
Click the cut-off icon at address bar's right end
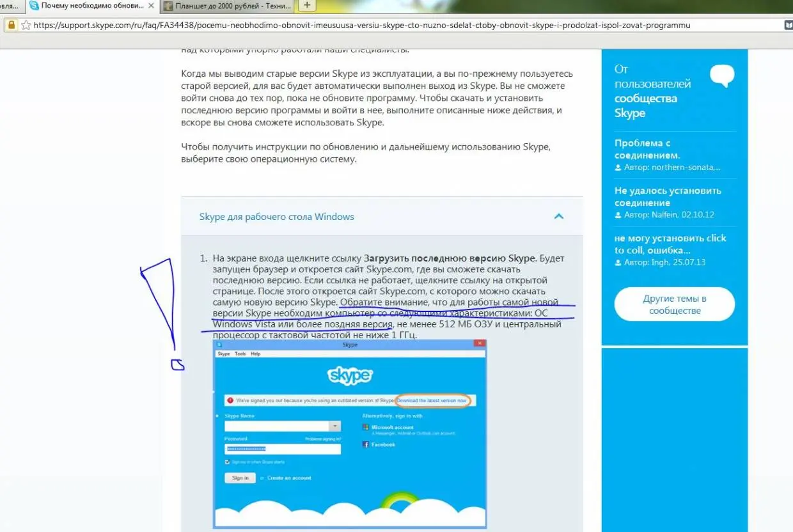tap(789, 26)
